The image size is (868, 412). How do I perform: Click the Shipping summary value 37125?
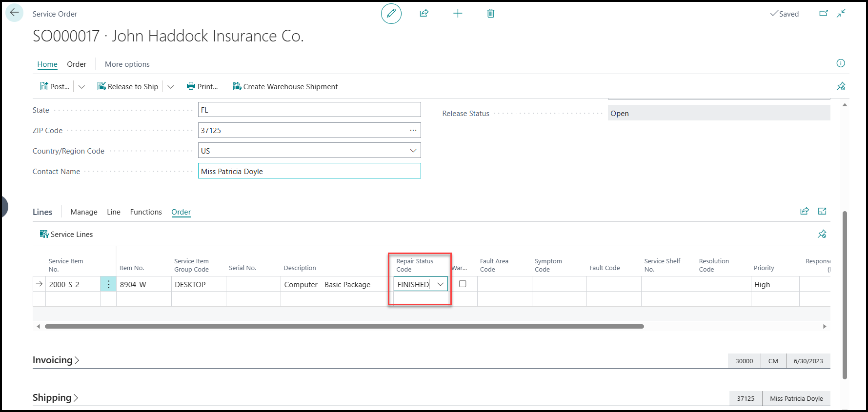(746, 398)
